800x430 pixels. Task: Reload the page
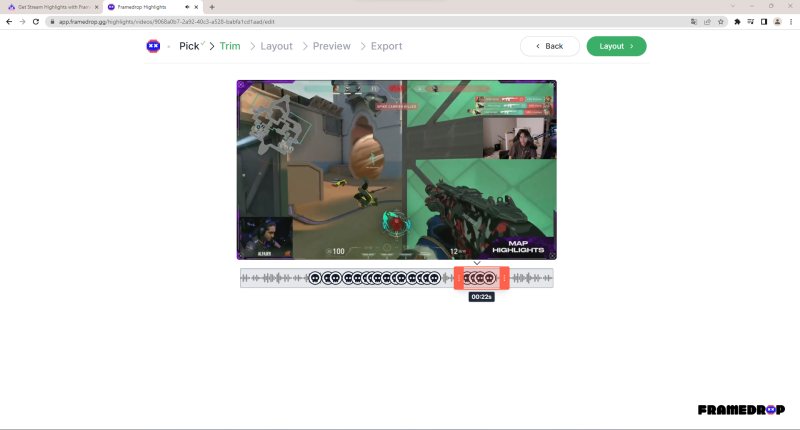[36, 21]
